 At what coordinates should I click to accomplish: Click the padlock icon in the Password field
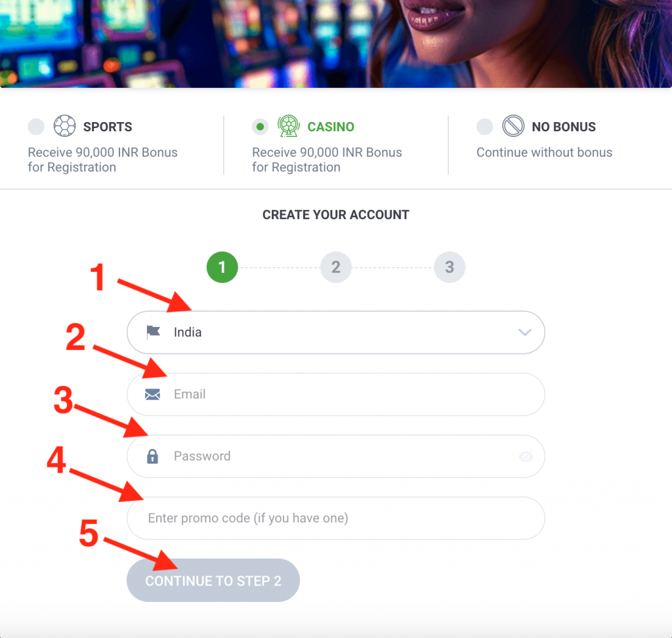tap(152, 456)
